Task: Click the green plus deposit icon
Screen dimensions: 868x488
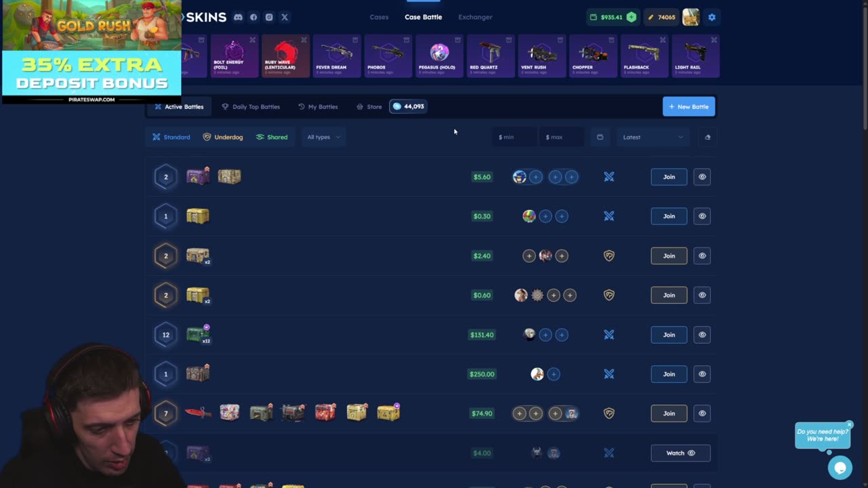Action: click(x=631, y=17)
